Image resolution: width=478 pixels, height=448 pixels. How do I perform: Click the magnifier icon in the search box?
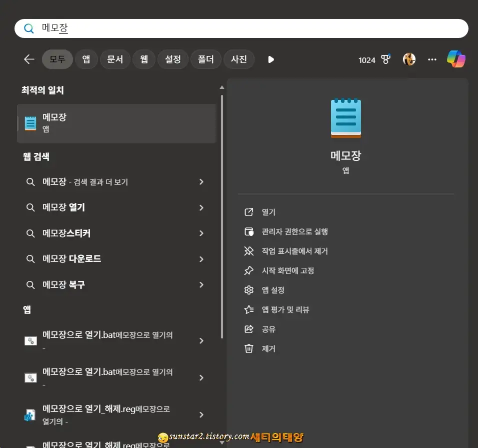pyautogui.click(x=28, y=28)
